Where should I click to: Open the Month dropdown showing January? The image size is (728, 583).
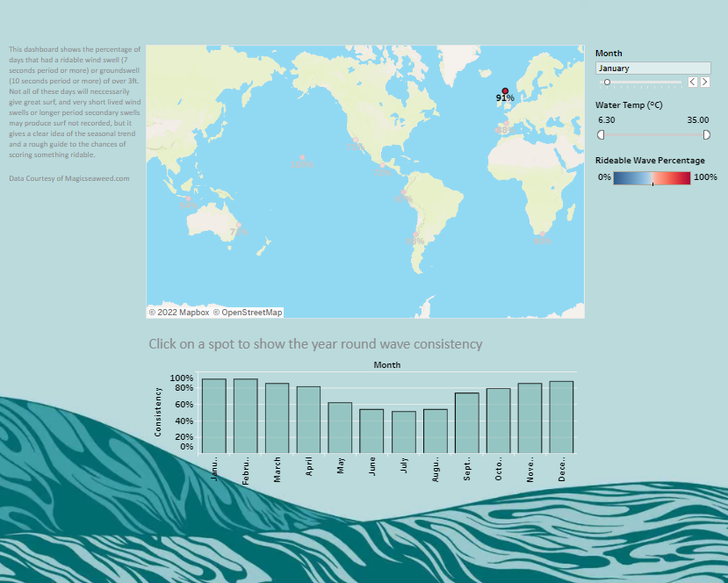point(652,68)
